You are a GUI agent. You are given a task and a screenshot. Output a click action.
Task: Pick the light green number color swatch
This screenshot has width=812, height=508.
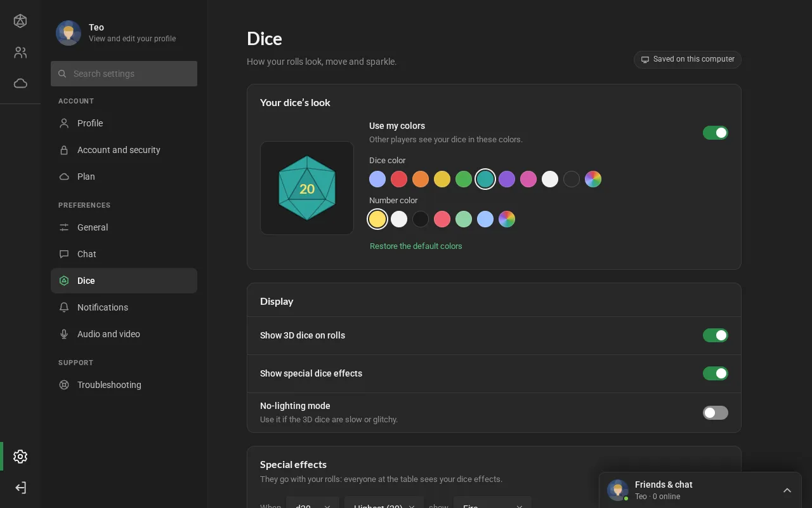pyautogui.click(x=464, y=219)
